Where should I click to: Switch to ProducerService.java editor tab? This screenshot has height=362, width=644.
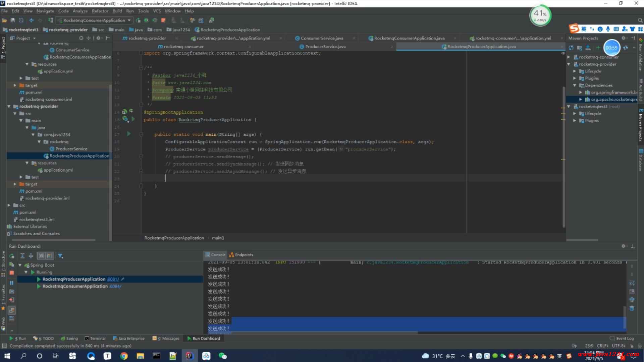pos(325,47)
